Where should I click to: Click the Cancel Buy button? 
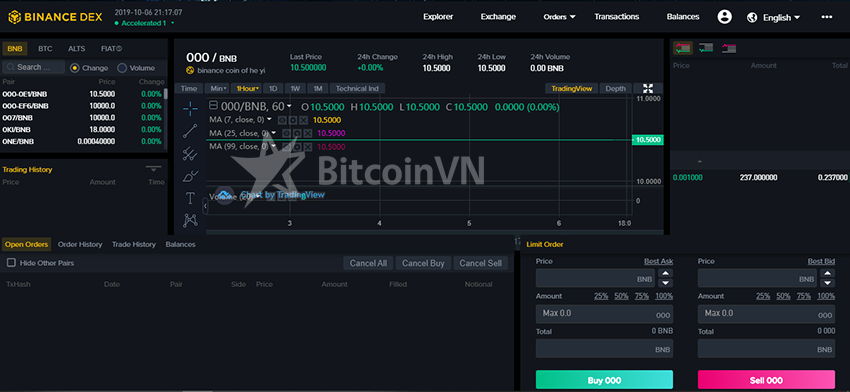[x=423, y=263]
